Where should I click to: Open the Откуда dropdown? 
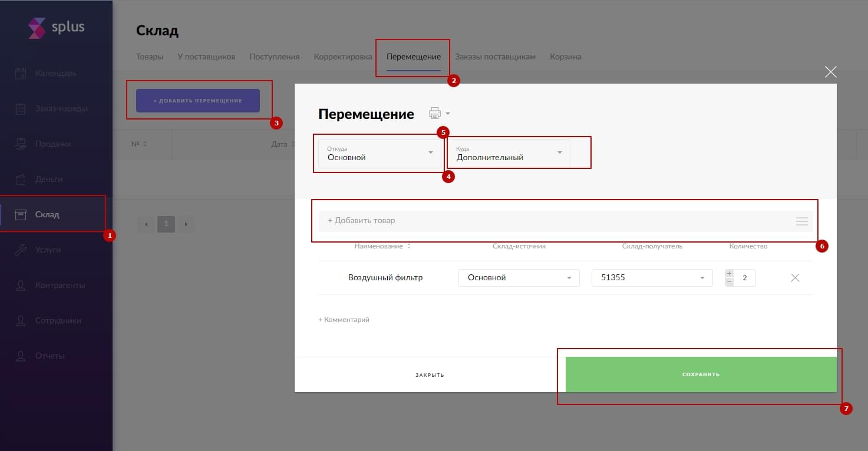coord(380,153)
